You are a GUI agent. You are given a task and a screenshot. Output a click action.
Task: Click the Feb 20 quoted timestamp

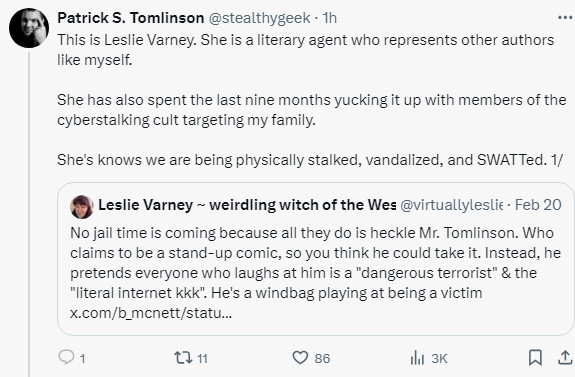tap(538, 205)
